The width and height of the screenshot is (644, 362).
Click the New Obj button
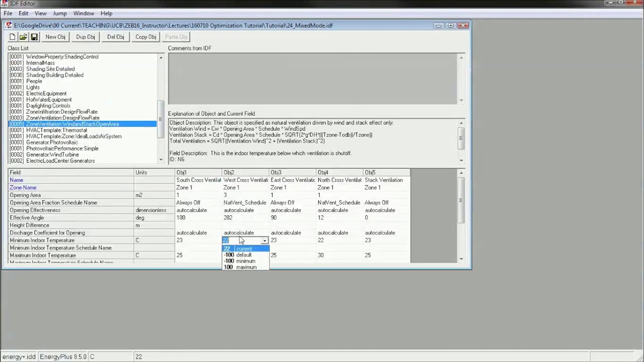click(55, 37)
